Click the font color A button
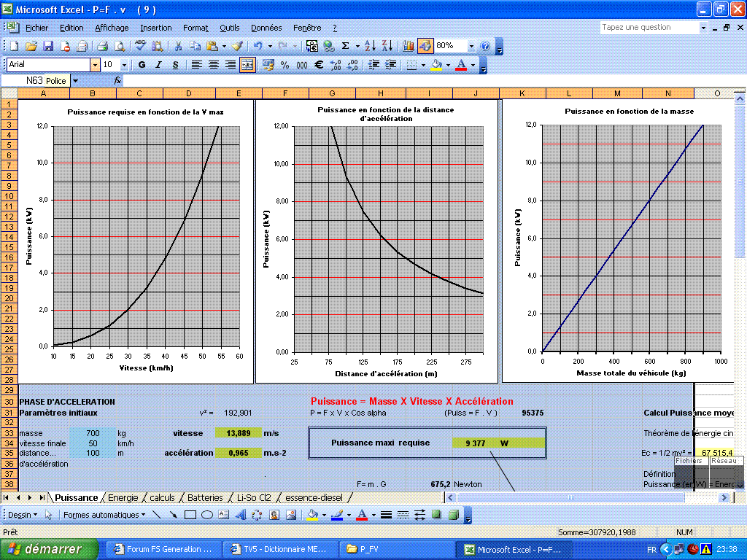 (x=461, y=65)
